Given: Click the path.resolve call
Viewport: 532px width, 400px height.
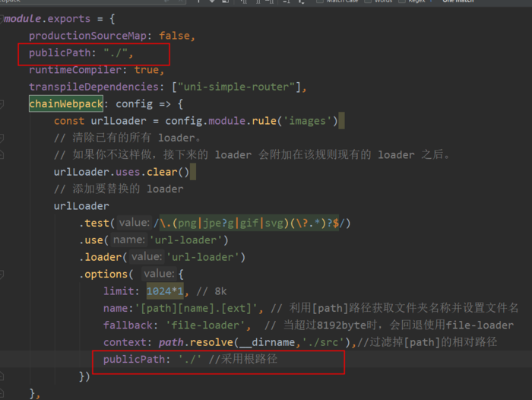Looking at the screenshot, I should coord(196,342).
